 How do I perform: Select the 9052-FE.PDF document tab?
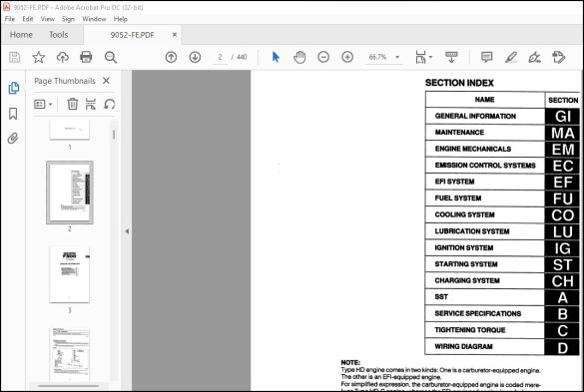132,35
